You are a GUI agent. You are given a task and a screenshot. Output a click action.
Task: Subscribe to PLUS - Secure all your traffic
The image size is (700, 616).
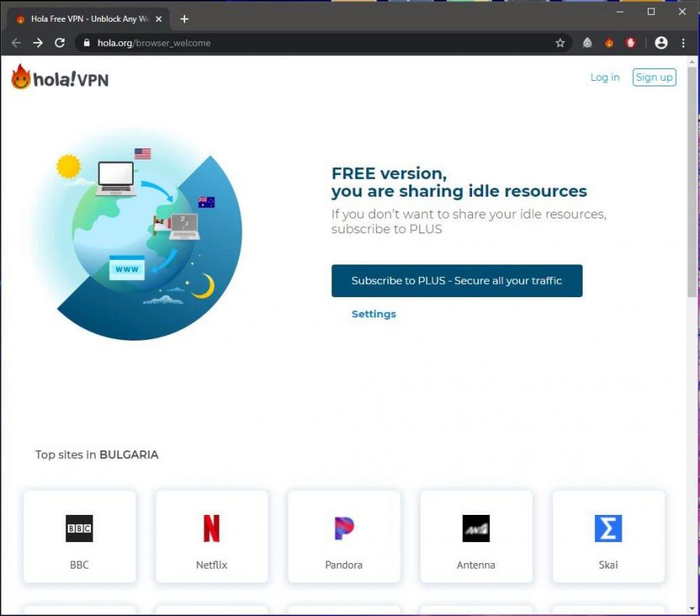point(457,281)
